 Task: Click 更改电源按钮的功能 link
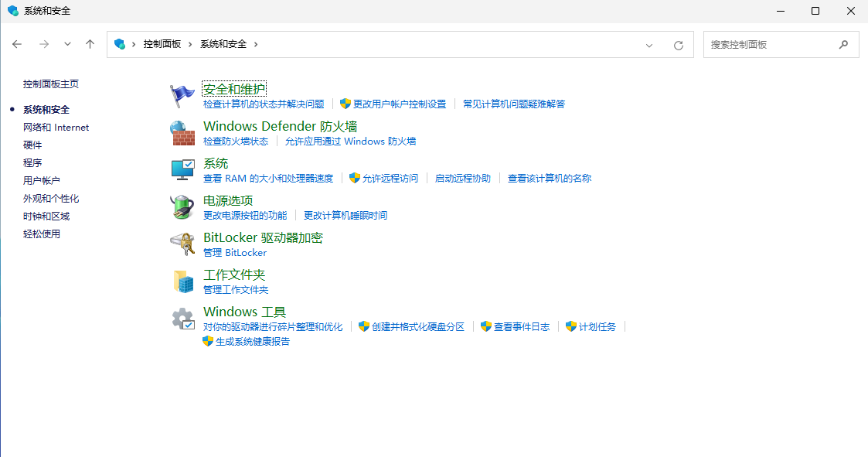point(245,216)
